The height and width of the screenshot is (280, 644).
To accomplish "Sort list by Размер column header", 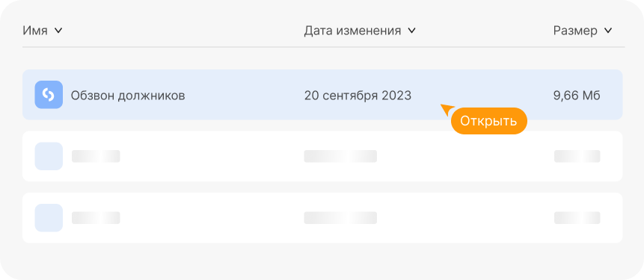I will click(575, 31).
